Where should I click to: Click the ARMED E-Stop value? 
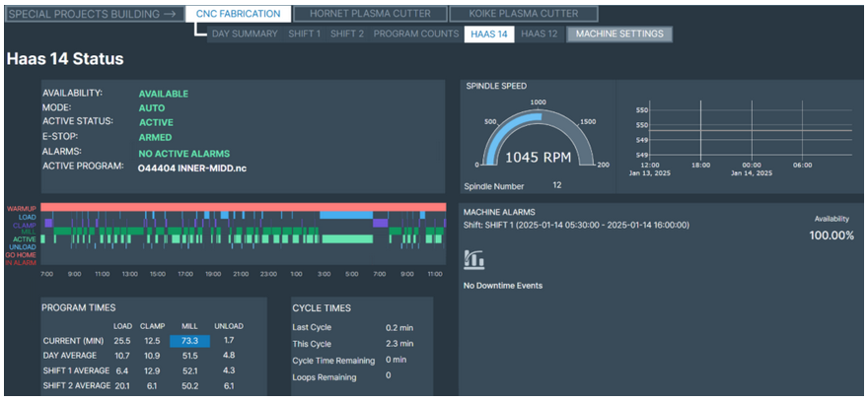click(x=155, y=137)
